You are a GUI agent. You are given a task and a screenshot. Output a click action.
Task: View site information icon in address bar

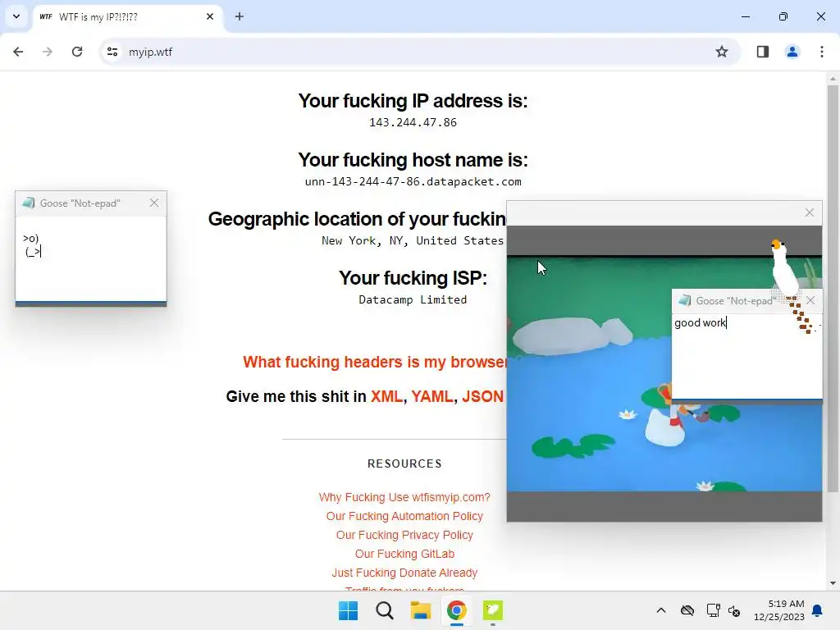click(112, 52)
